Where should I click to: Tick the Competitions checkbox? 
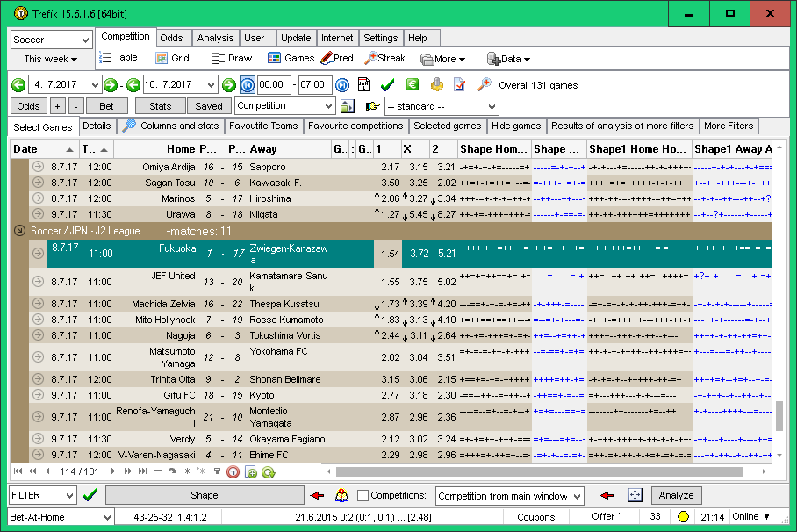click(363, 496)
